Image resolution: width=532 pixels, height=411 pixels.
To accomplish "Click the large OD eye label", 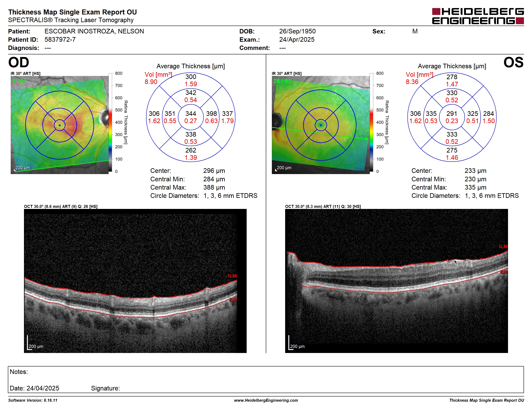I will click(x=19, y=62).
